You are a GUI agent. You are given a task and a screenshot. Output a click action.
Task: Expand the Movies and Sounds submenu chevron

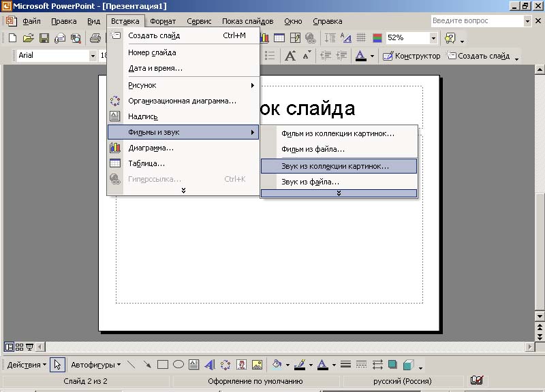(339, 193)
